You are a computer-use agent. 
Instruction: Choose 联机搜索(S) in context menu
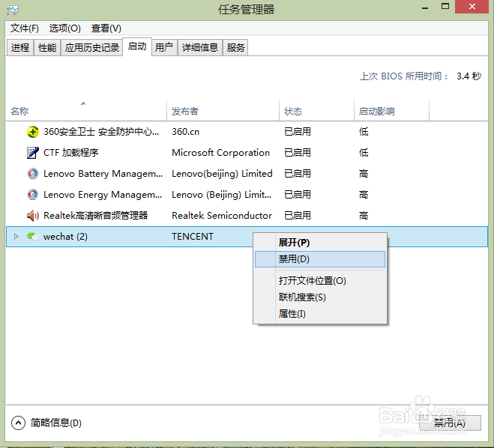(320, 297)
